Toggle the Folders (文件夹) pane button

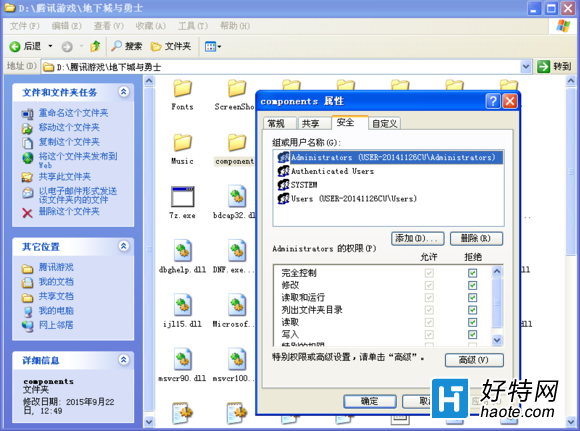click(x=171, y=46)
